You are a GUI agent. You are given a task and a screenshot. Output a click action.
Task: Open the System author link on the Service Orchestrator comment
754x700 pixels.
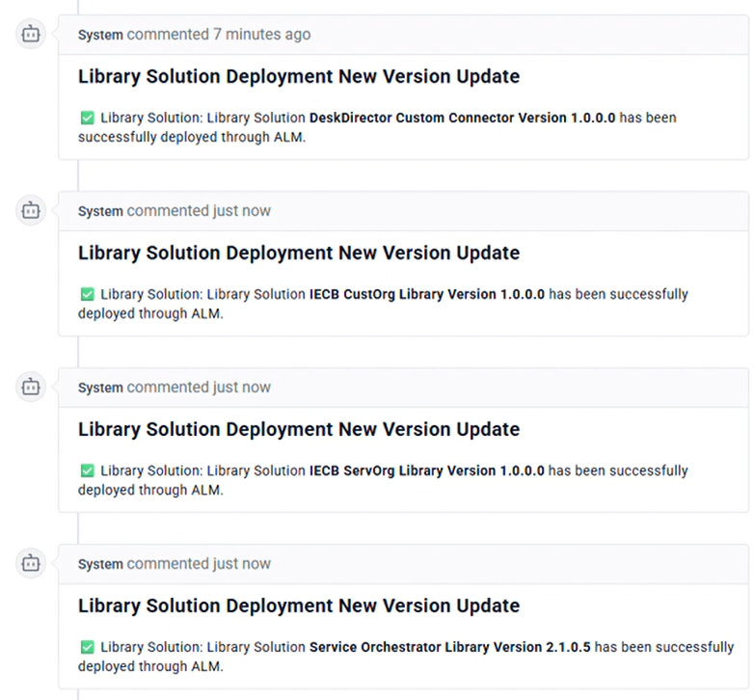(x=100, y=564)
